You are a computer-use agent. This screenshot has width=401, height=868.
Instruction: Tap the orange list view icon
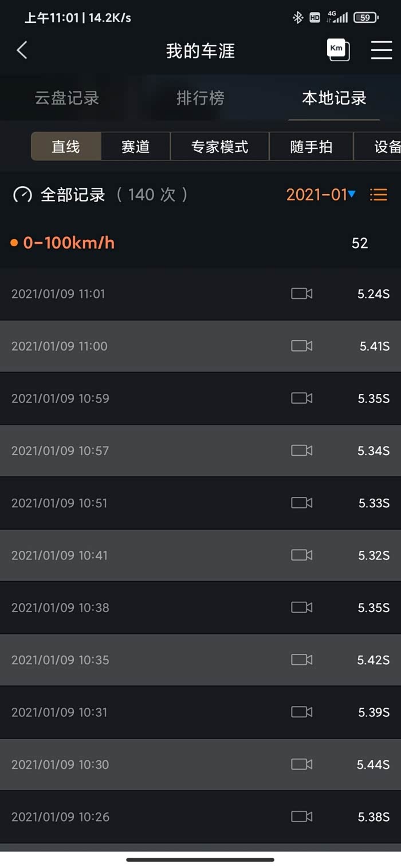coord(378,195)
